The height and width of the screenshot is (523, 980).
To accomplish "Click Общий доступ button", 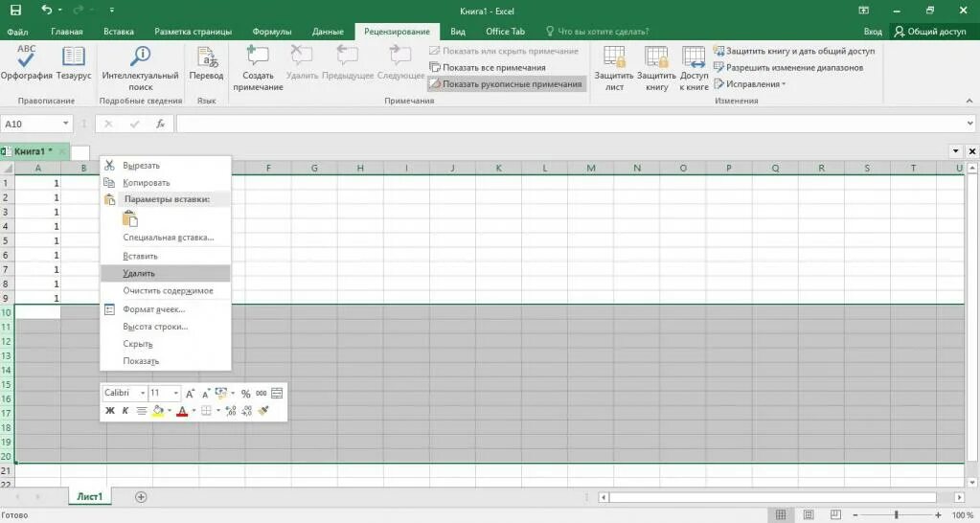I will click(930, 32).
